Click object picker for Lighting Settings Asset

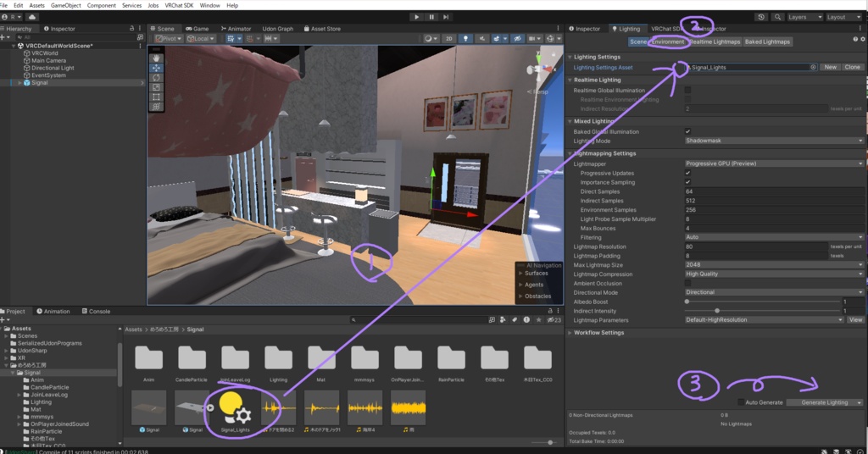click(813, 67)
